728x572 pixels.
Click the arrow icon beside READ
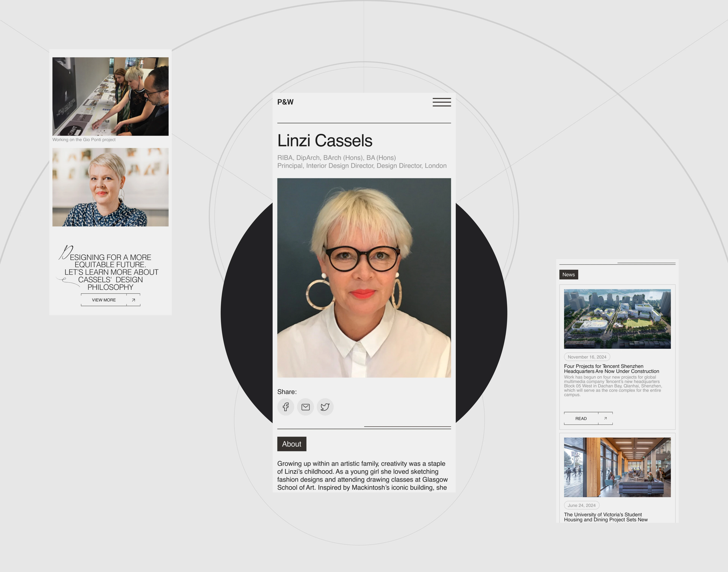pyautogui.click(x=605, y=418)
